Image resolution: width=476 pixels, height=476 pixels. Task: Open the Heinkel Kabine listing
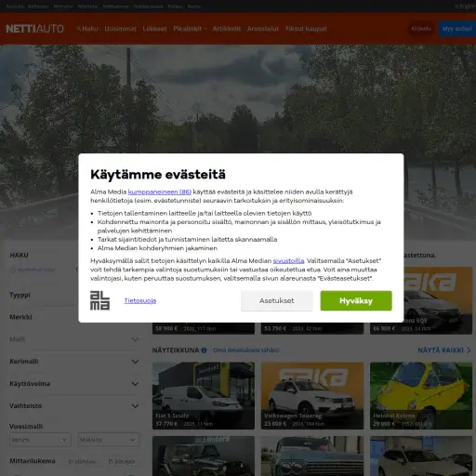421,396
